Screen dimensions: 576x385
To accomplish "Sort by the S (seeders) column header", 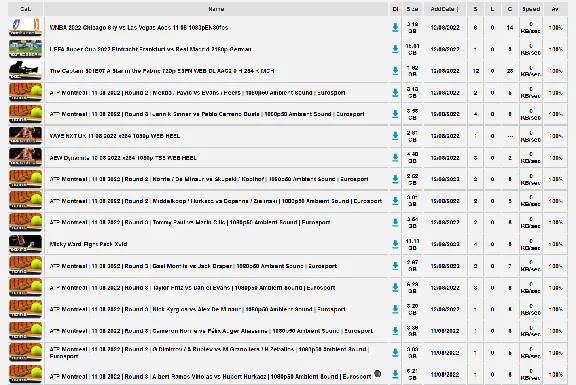I will click(475, 9).
